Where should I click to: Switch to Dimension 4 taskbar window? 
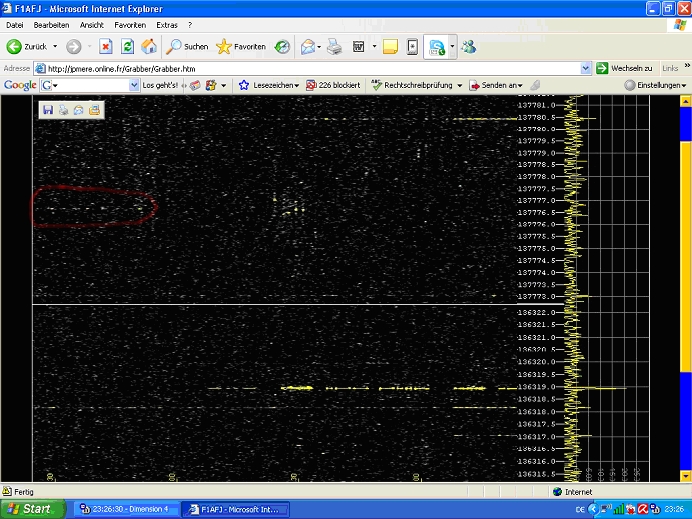122,509
